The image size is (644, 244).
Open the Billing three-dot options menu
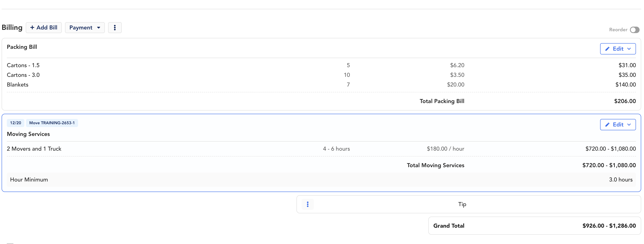point(115,28)
